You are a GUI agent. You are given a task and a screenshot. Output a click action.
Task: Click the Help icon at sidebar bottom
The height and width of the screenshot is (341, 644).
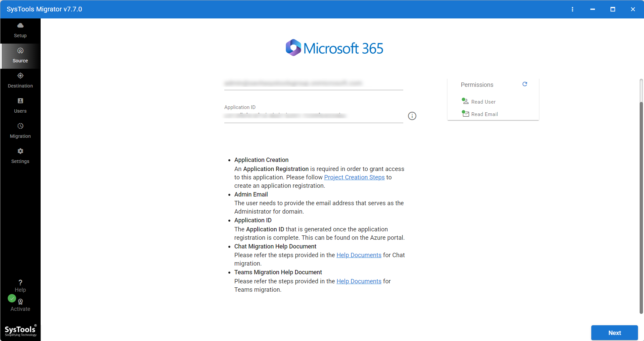(20, 282)
